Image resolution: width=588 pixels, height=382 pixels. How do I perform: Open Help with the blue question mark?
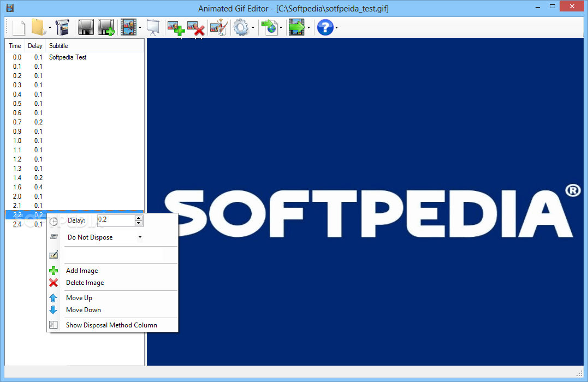(325, 27)
